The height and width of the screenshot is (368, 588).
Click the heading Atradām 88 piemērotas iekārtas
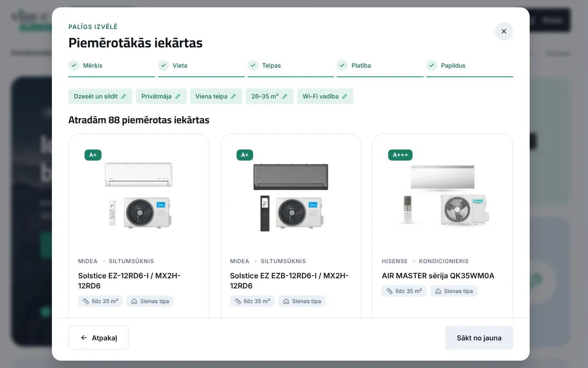pyautogui.click(x=139, y=120)
